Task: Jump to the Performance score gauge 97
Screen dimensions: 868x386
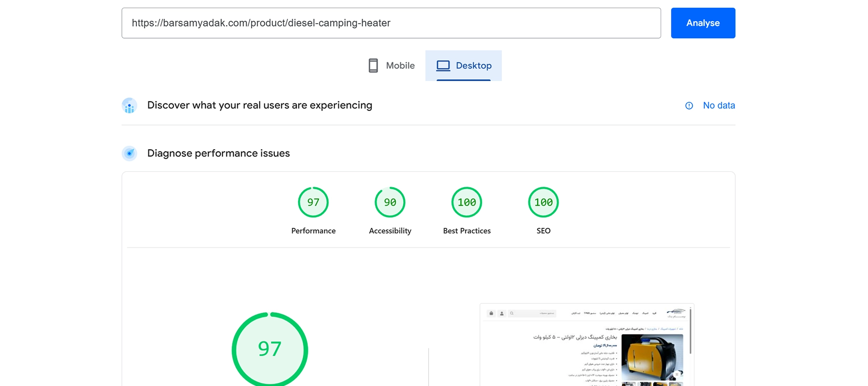Action: [313, 202]
